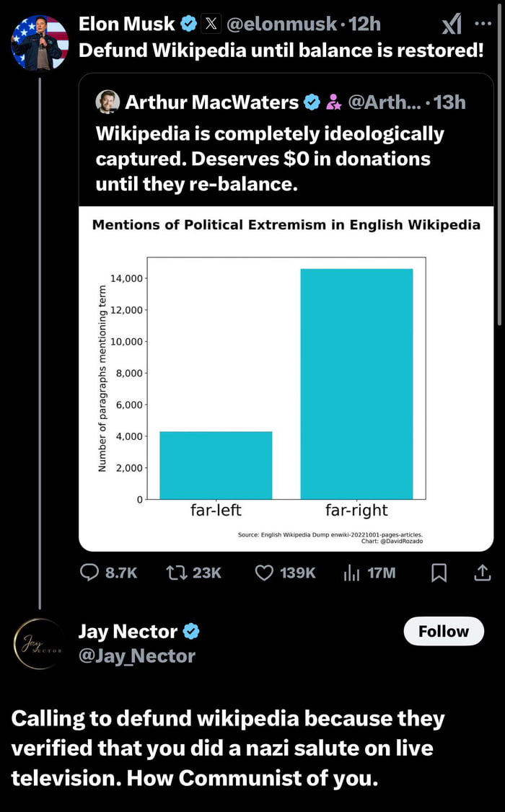Repost the tweet via retweet icon
This screenshot has width=505, height=812.
176,573
